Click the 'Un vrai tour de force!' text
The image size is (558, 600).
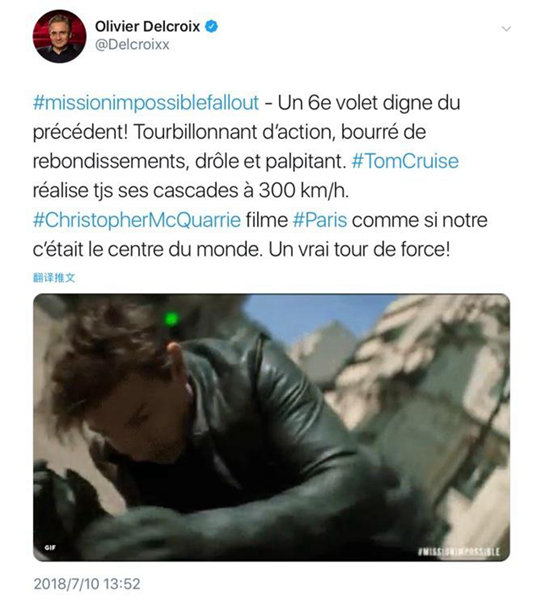pos(359,249)
